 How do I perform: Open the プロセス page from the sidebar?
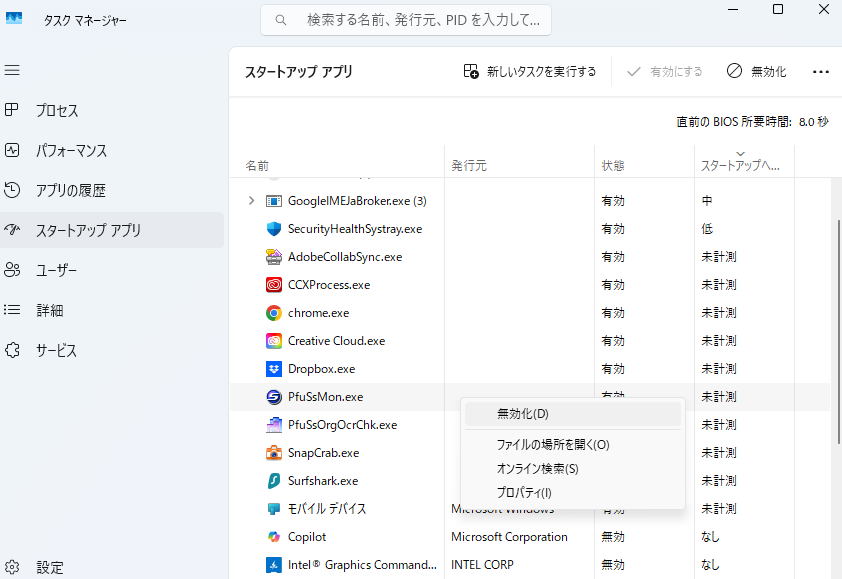coord(57,111)
